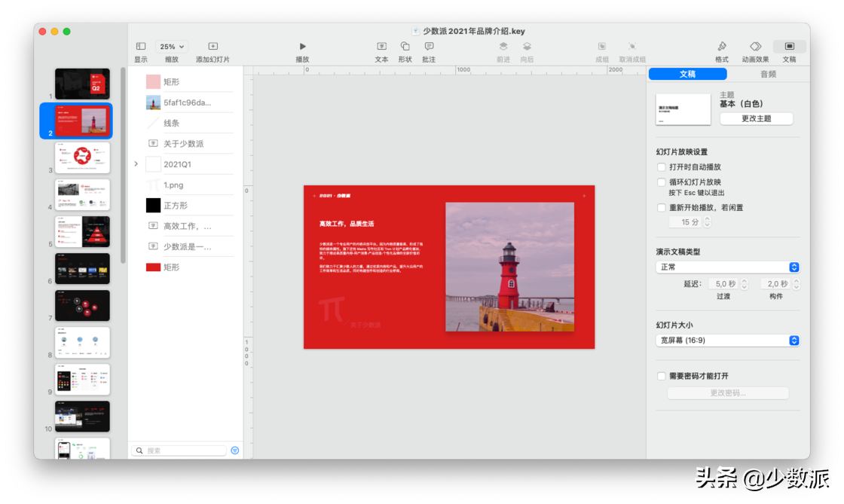Enable 循环幻灯片放映 checkbox
Viewport: 844px width, 504px height.
tap(662, 182)
